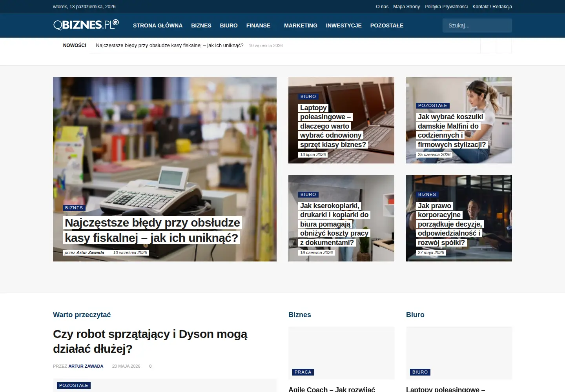565x392 pixels.
Task: Open article Jak wybrać koszulki damskie Malfini
Action: 452,131
